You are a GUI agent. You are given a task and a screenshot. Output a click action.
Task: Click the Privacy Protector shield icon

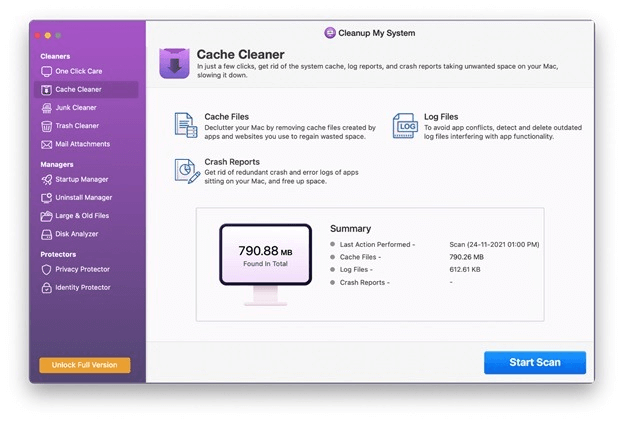(47, 270)
